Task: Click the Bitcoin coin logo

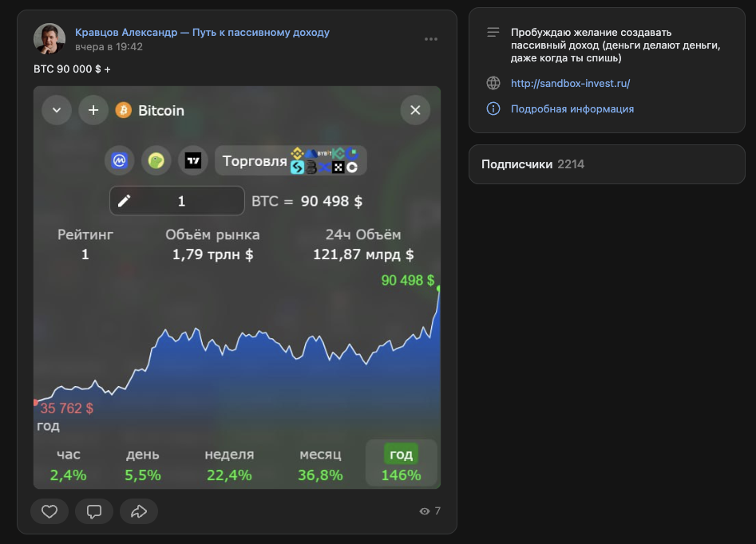Action: 123,110
